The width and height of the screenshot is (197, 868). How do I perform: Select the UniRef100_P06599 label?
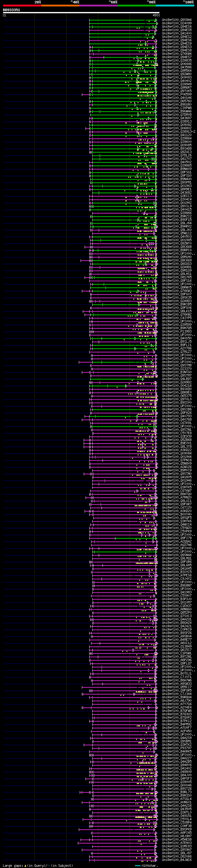pyautogui.click(x=177, y=94)
